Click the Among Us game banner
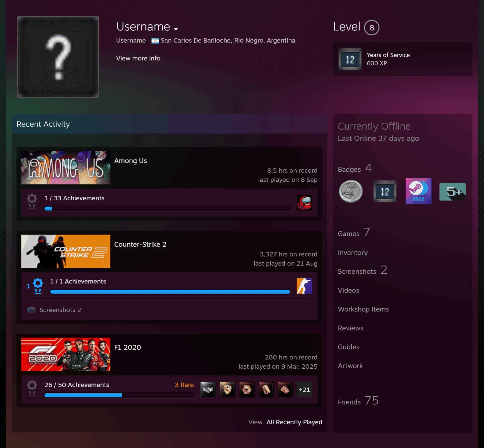 tap(66, 168)
